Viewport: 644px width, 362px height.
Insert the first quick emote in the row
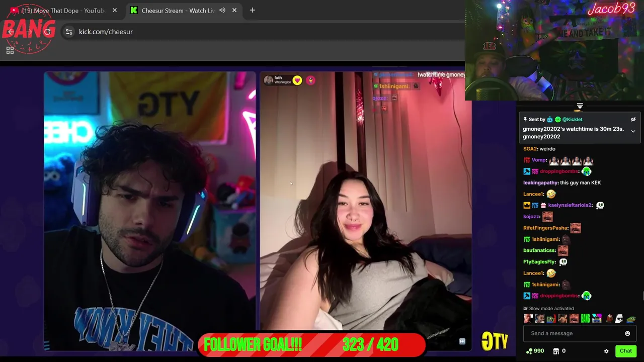point(528,318)
